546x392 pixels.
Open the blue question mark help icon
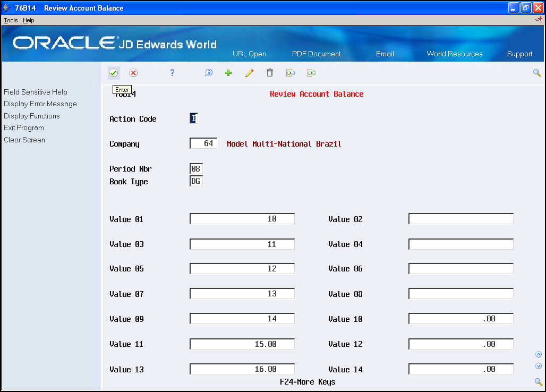(172, 72)
